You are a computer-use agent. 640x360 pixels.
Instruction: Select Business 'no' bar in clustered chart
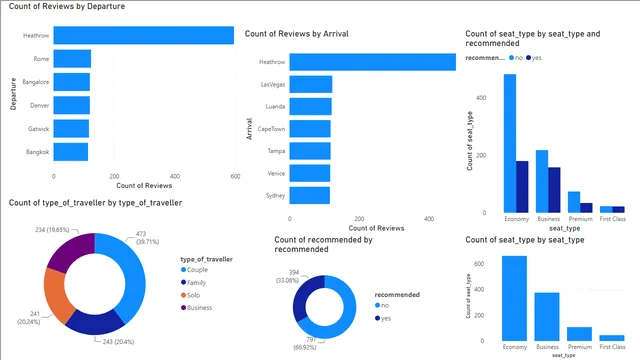point(542,181)
